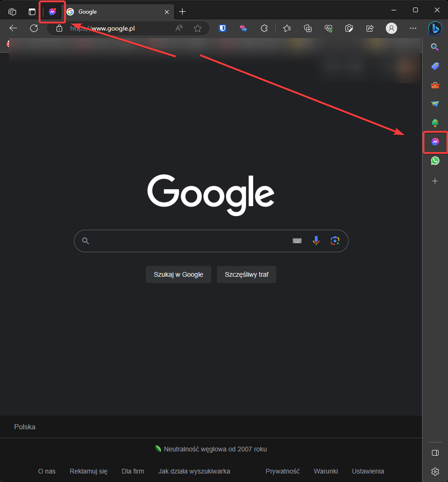Open Bitwarden extension icon
Image resolution: width=448 pixels, height=482 pixels.
coord(222,28)
